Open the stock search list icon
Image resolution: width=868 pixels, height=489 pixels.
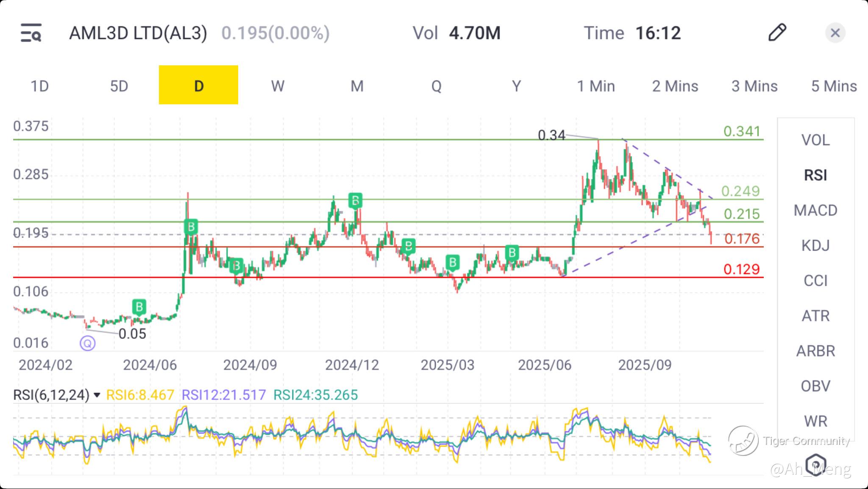[31, 33]
